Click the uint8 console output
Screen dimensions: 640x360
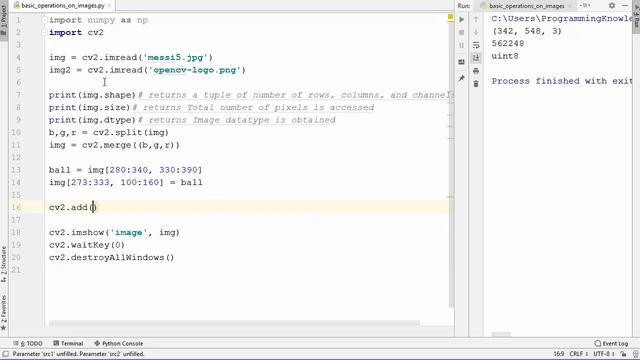(505, 56)
